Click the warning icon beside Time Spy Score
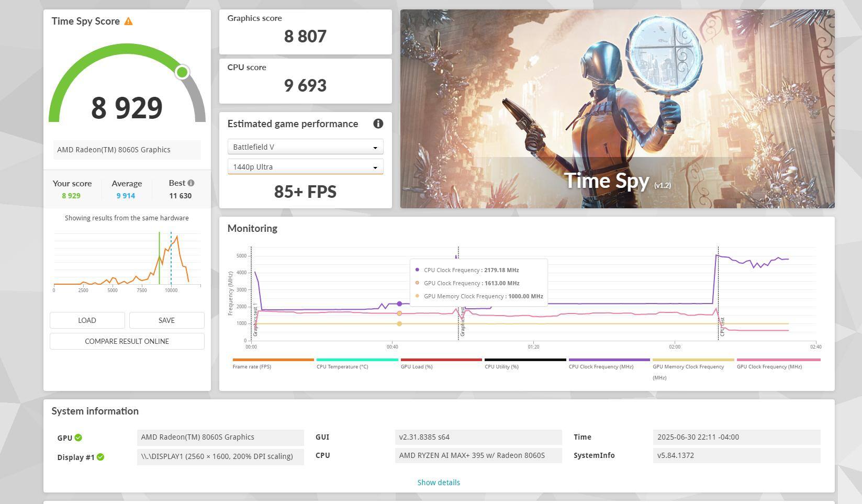This screenshot has height=504, width=862. coord(128,21)
